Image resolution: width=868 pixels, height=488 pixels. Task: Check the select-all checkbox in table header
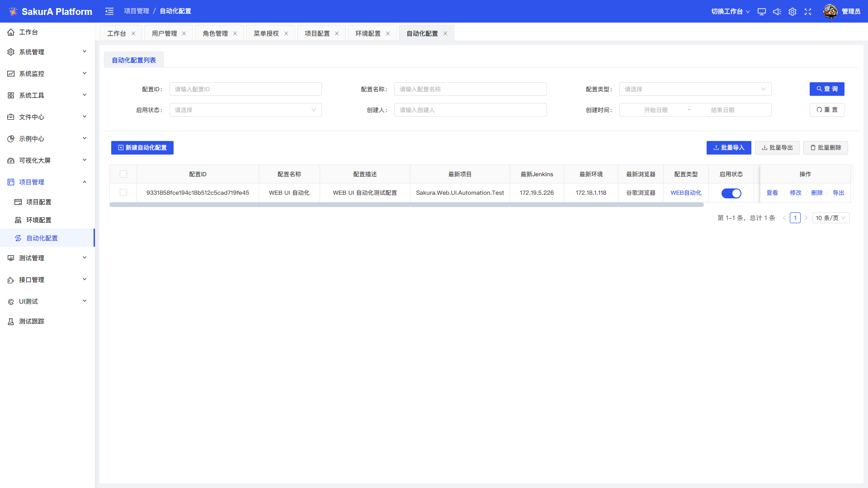coord(123,174)
